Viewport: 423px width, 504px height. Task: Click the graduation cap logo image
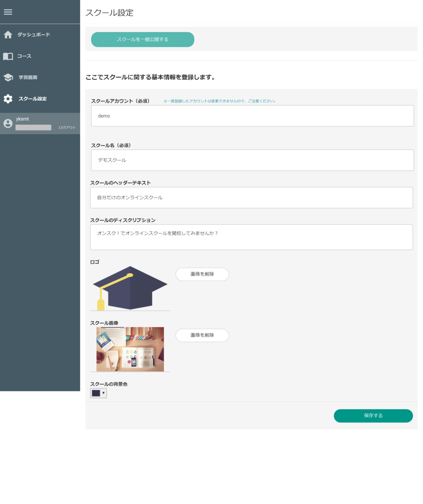click(130, 288)
